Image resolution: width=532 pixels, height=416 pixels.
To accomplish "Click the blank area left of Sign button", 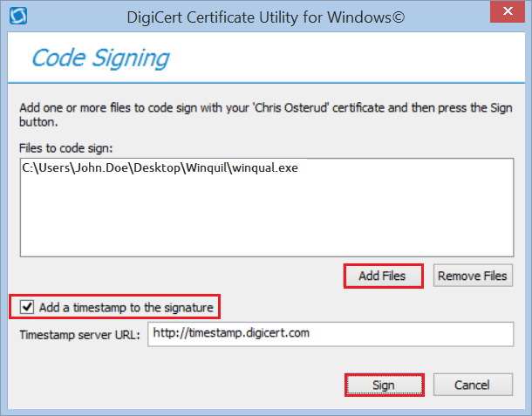I will pyautogui.click(x=174, y=385).
